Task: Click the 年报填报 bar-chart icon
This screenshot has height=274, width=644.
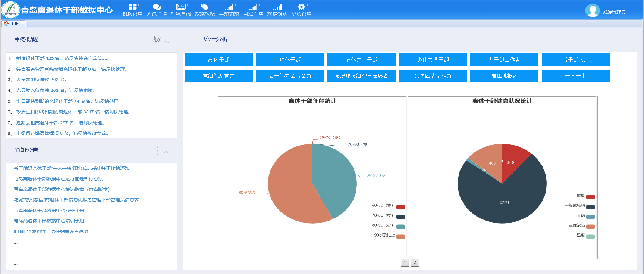Action: pyautogui.click(x=229, y=7)
